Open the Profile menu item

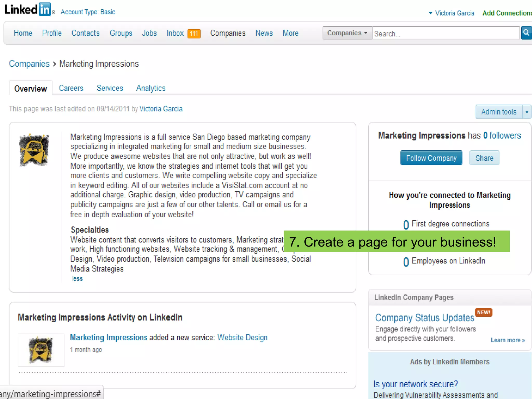click(x=52, y=33)
